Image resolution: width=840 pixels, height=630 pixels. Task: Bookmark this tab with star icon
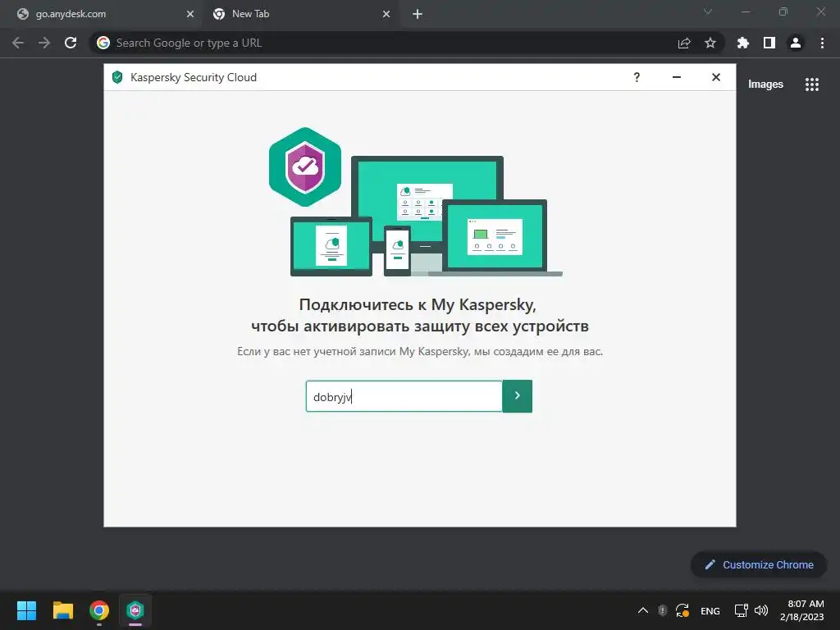(x=710, y=43)
